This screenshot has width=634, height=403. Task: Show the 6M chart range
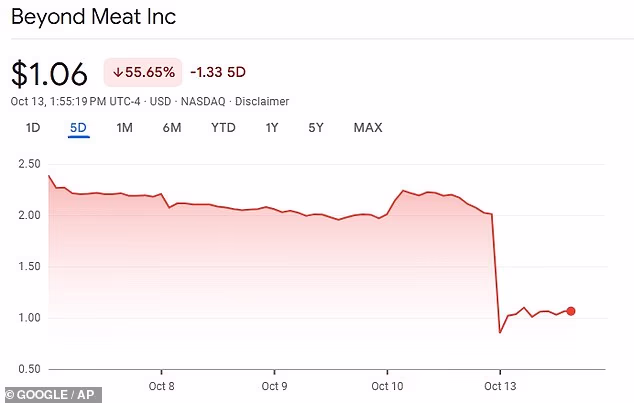pyautogui.click(x=171, y=127)
